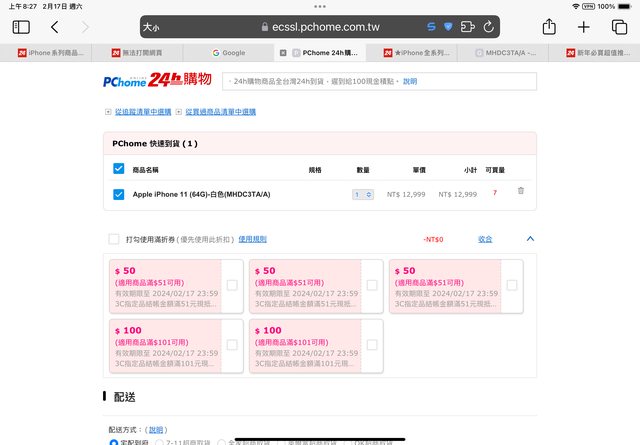Viewport: 640px width, 445px height.
Task: Open the Safari sidebar panel
Action: coord(21,27)
